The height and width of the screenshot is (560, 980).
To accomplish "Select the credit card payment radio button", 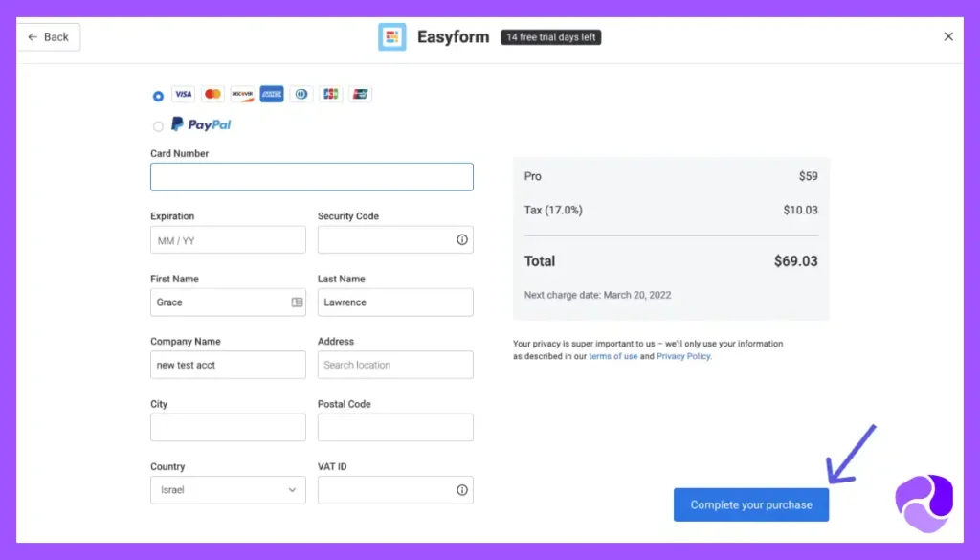I will click(x=157, y=95).
